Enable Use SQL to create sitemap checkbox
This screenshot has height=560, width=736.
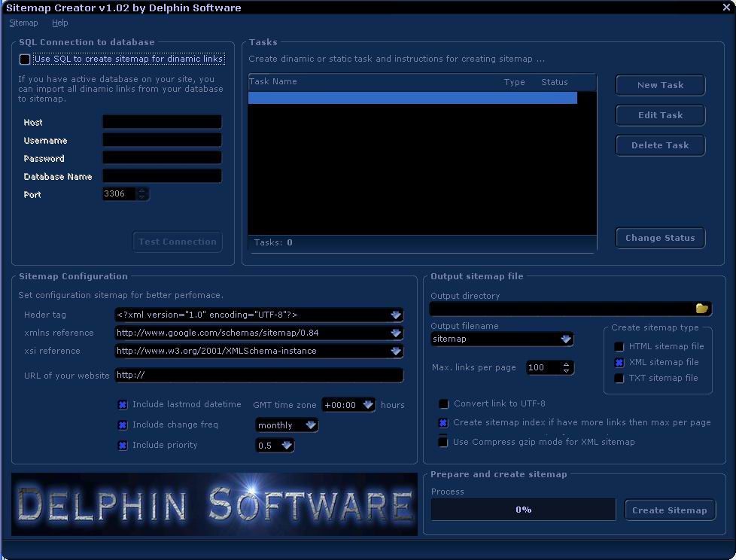[25, 59]
